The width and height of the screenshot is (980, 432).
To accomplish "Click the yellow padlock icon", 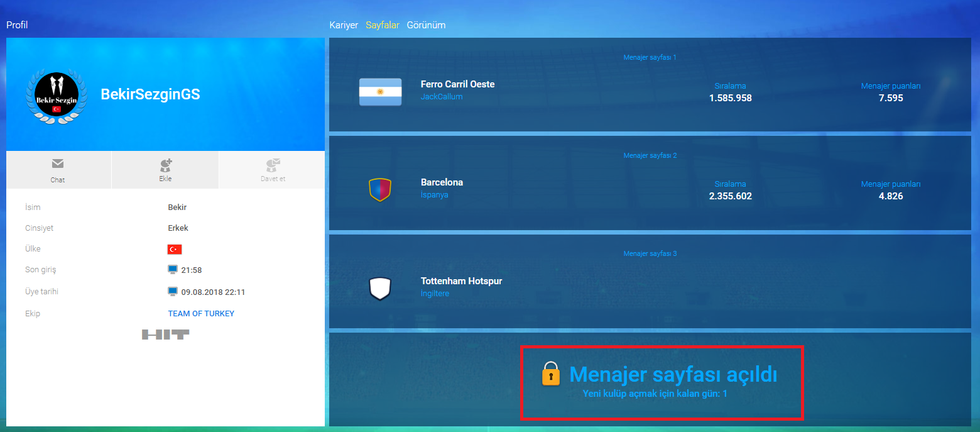I will click(551, 374).
